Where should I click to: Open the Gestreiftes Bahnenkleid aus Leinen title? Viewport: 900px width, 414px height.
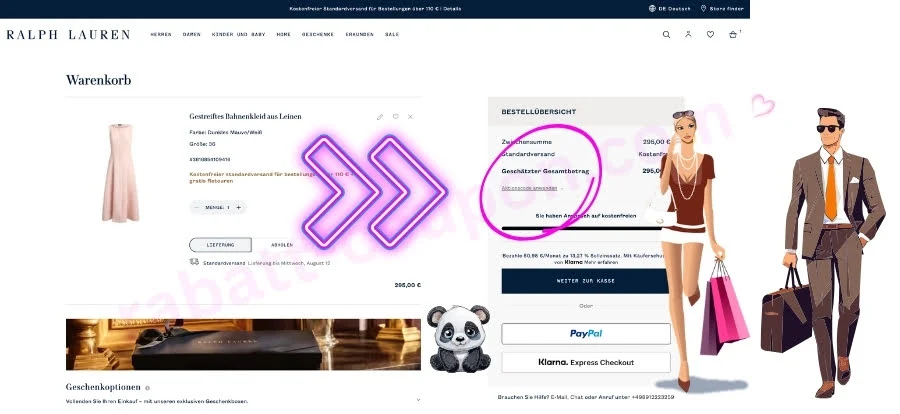tap(245, 117)
